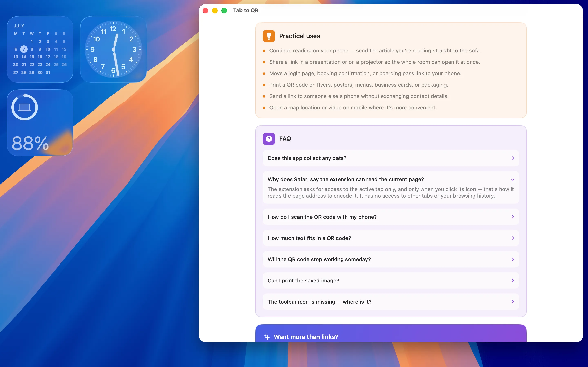Expand 'Can I print the saved image?'
This screenshot has width=588, height=367.
point(391,280)
